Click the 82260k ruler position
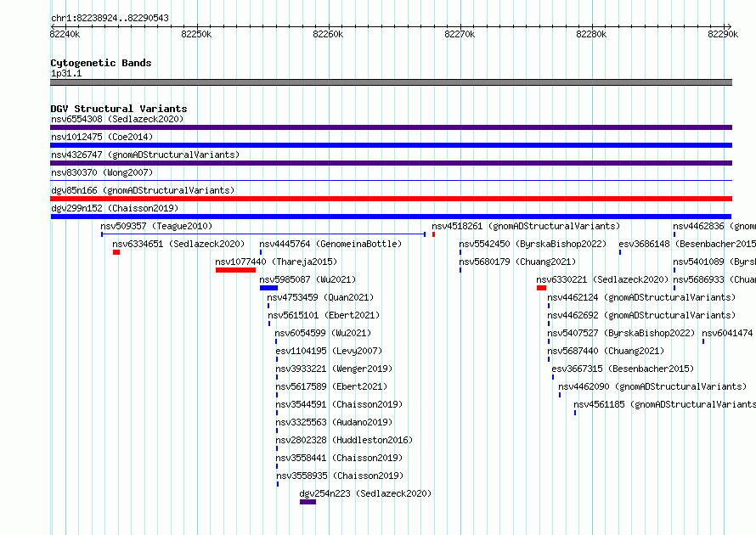Screen dimensions: 756x535 [328, 34]
